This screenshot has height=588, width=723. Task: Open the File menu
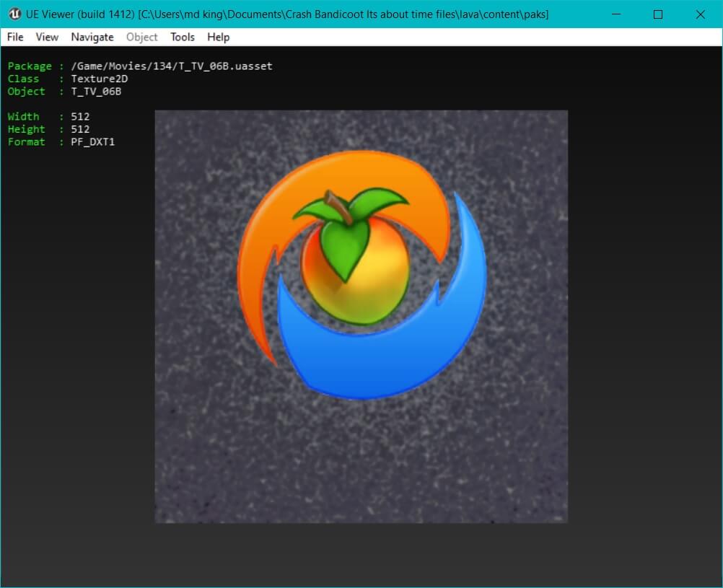(x=15, y=37)
